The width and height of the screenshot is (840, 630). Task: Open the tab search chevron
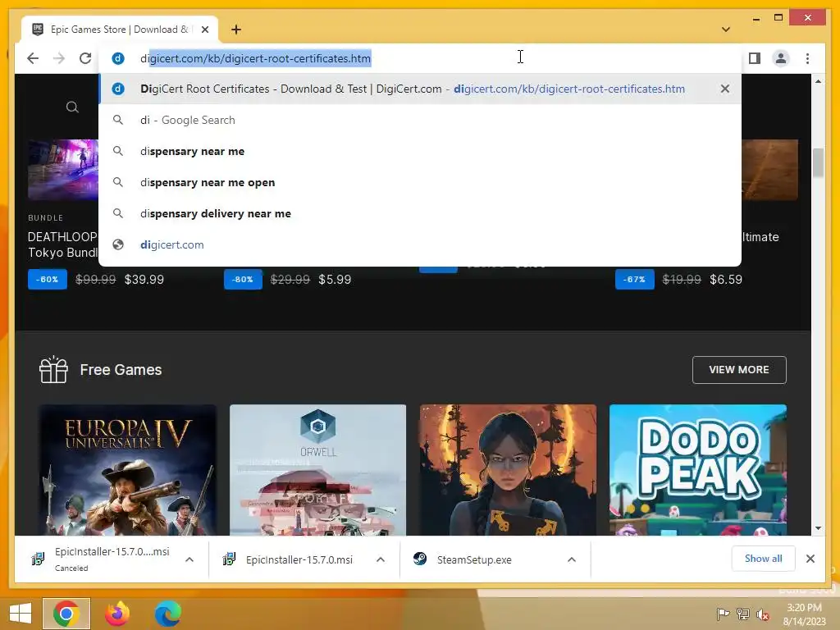coord(726,30)
